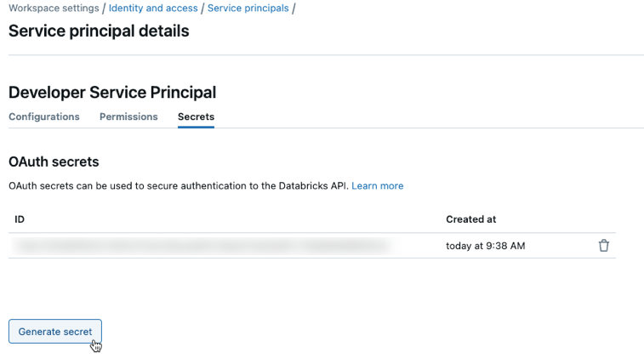Click the Created at column header
This screenshot has height=364, width=644.
click(x=470, y=219)
